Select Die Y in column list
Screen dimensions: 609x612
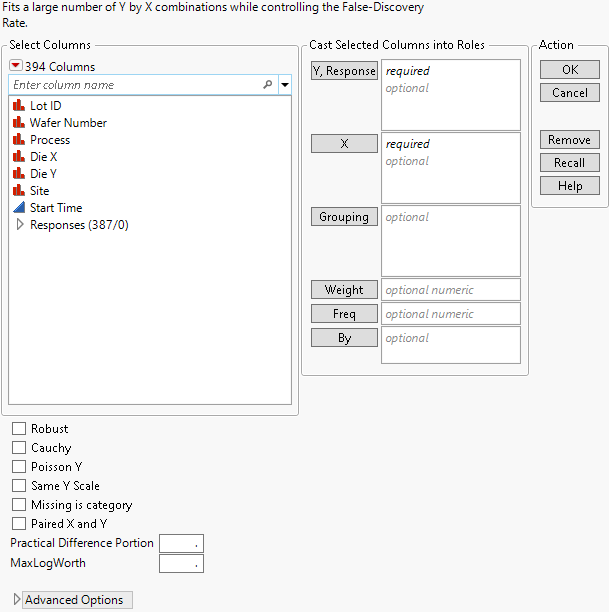coord(43,174)
